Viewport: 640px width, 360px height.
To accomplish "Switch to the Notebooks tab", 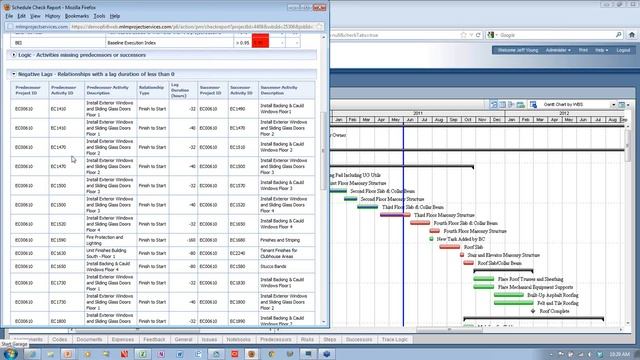I will pos(239,339).
